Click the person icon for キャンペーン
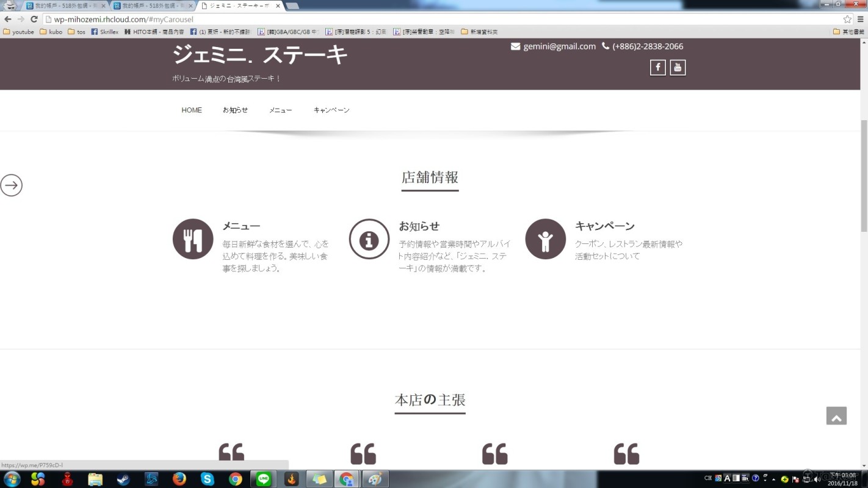 point(545,239)
